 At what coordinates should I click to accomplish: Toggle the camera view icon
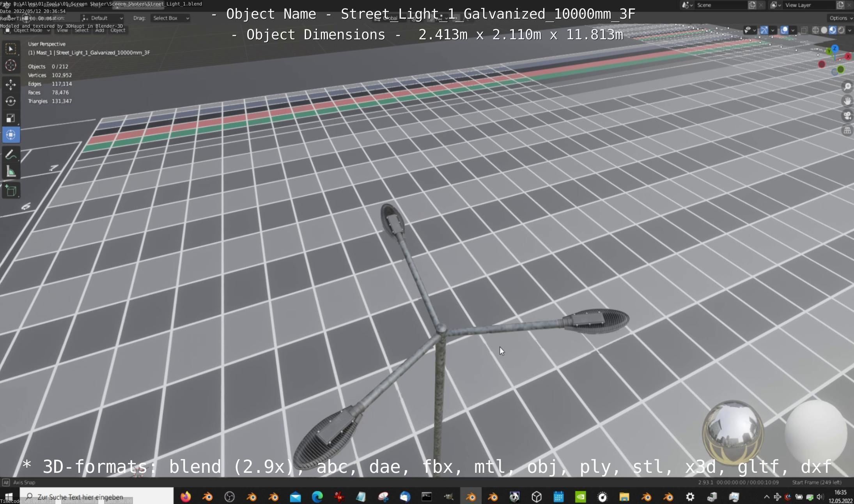847,116
